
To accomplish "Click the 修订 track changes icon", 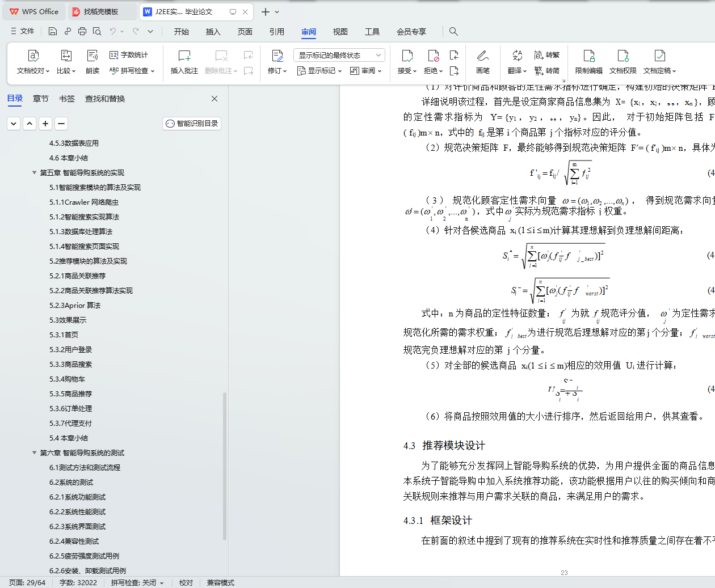I will pyautogui.click(x=277, y=56).
